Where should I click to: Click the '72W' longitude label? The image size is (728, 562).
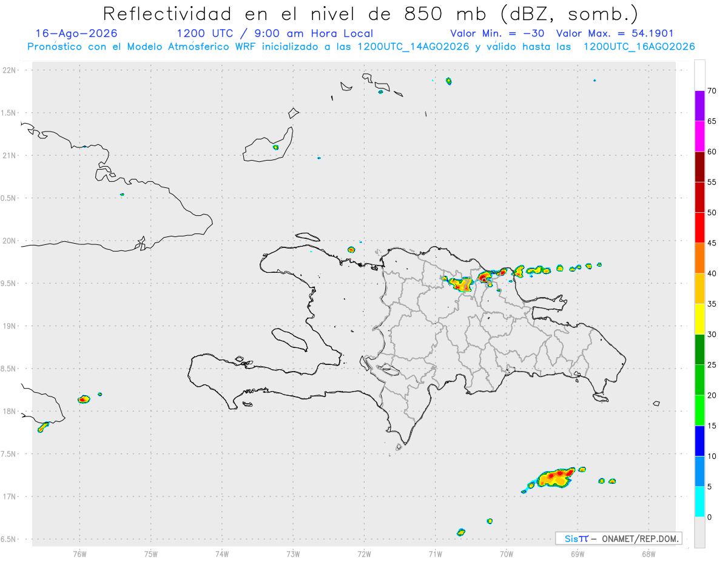(x=364, y=554)
